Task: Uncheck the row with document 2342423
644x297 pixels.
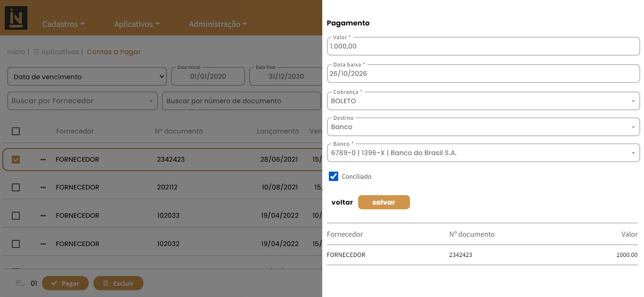Action: pos(16,159)
